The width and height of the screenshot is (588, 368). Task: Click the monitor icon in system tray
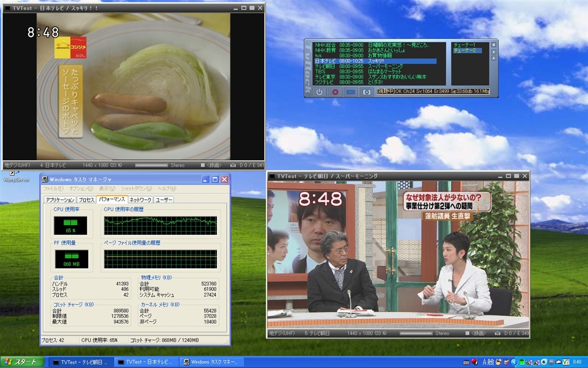pyautogui.click(x=551, y=362)
